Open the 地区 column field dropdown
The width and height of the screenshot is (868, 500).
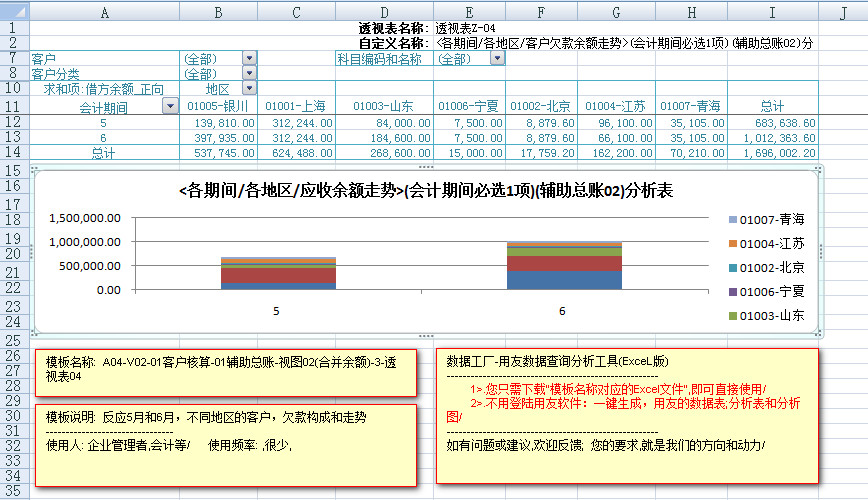pyautogui.click(x=249, y=89)
